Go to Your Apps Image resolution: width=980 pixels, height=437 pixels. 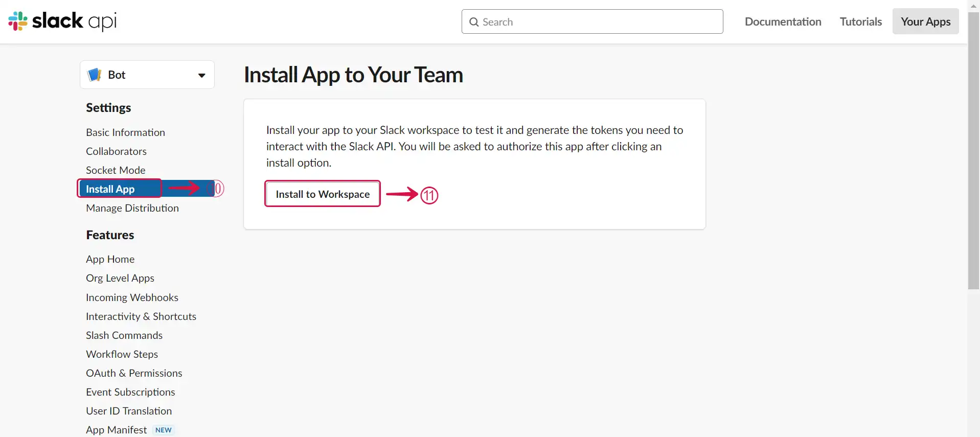[x=925, y=21]
